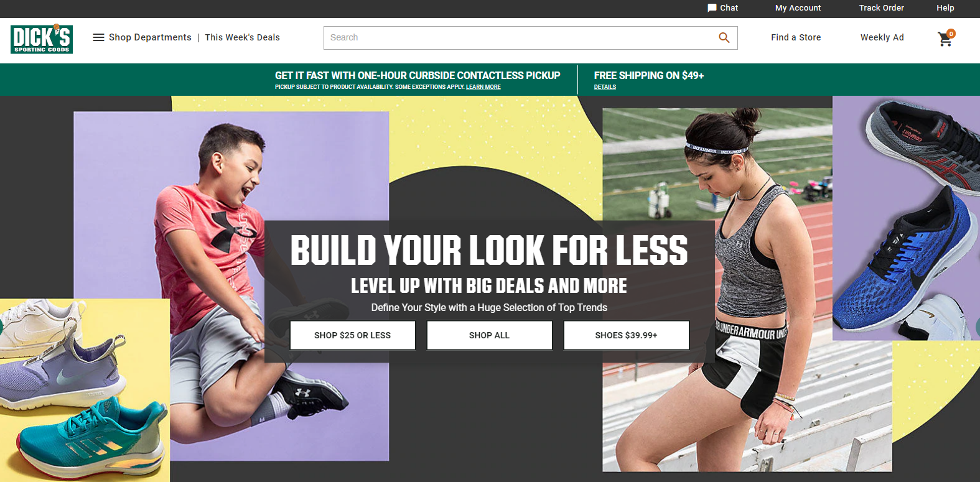Click Find a Store

click(796, 37)
